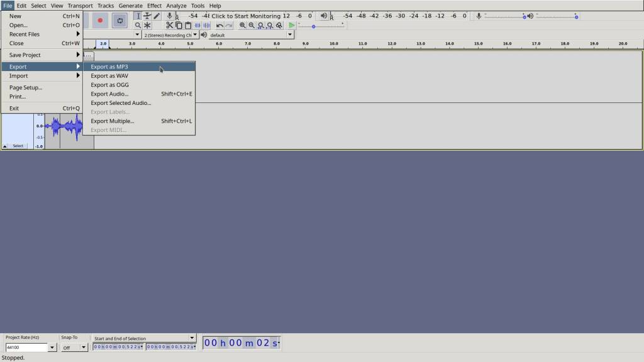
Task: Select the Multi-tool asterisk icon
Action: (147, 25)
